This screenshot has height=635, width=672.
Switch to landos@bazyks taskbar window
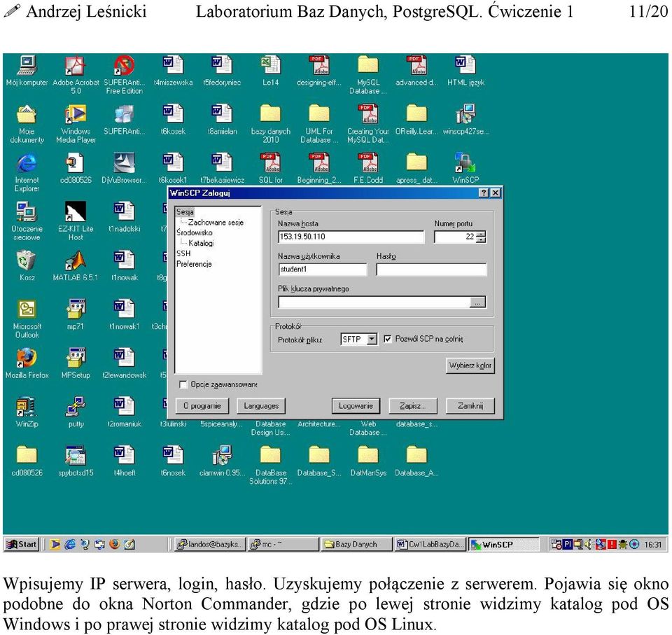point(210,544)
